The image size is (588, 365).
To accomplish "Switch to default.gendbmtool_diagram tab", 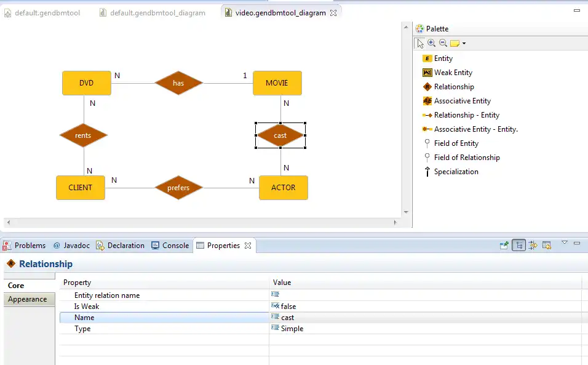I will pyautogui.click(x=153, y=13).
